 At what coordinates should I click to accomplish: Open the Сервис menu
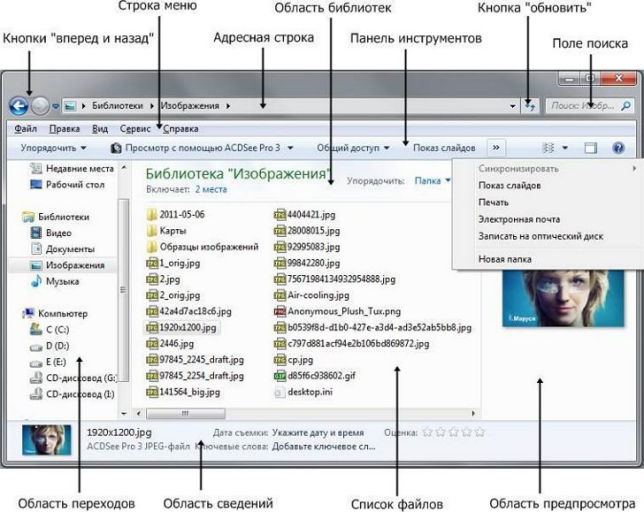pos(135,129)
